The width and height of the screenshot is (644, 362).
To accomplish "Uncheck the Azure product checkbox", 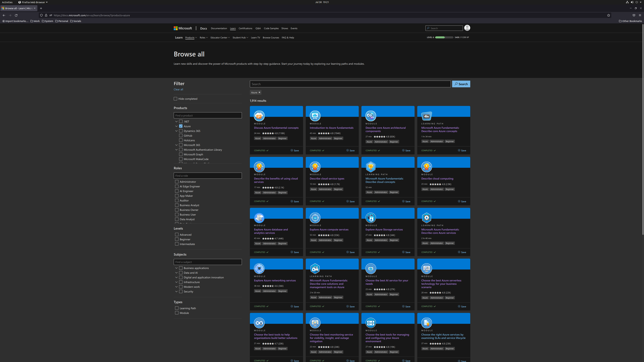I will (x=181, y=126).
